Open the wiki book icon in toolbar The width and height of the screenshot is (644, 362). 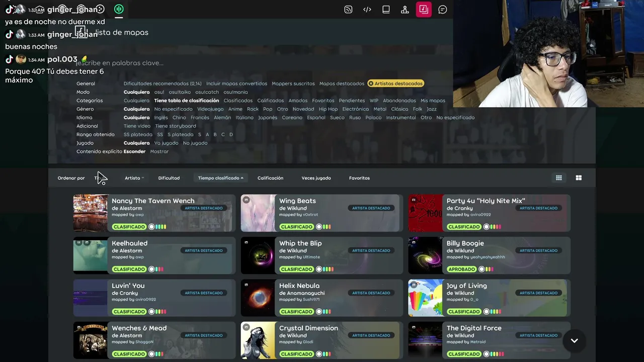[x=386, y=10]
